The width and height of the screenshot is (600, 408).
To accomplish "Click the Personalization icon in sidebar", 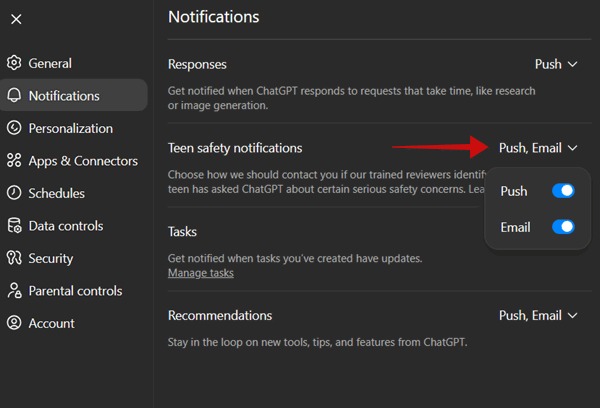I will pyautogui.click(x=14, y=128).
